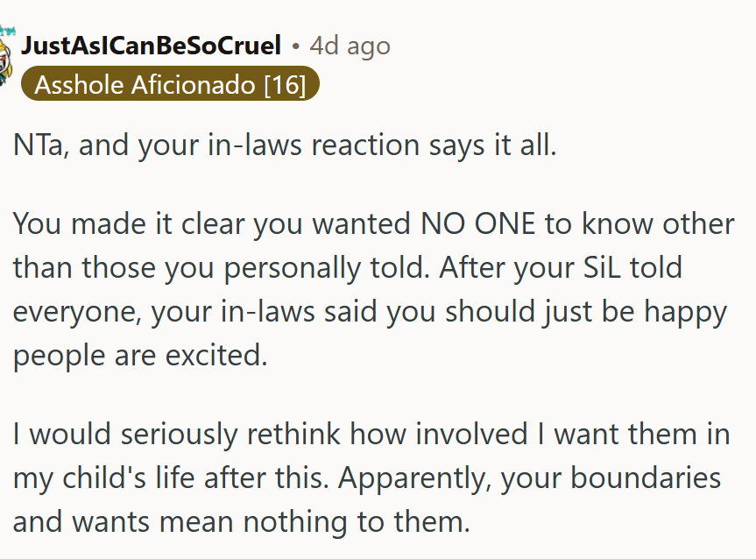Click the last line "and wants mean nothing to them."
This screenshot has width=756, height=559.
pos(242,522)
